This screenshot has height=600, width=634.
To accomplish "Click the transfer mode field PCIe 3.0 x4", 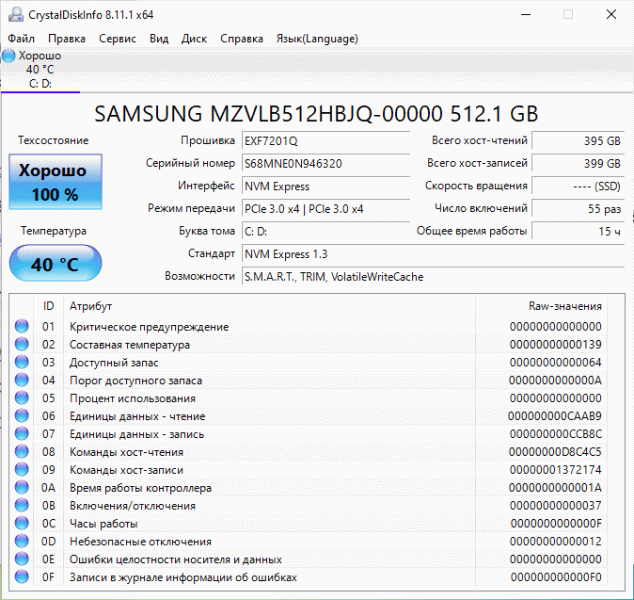I will pos(326,209).
